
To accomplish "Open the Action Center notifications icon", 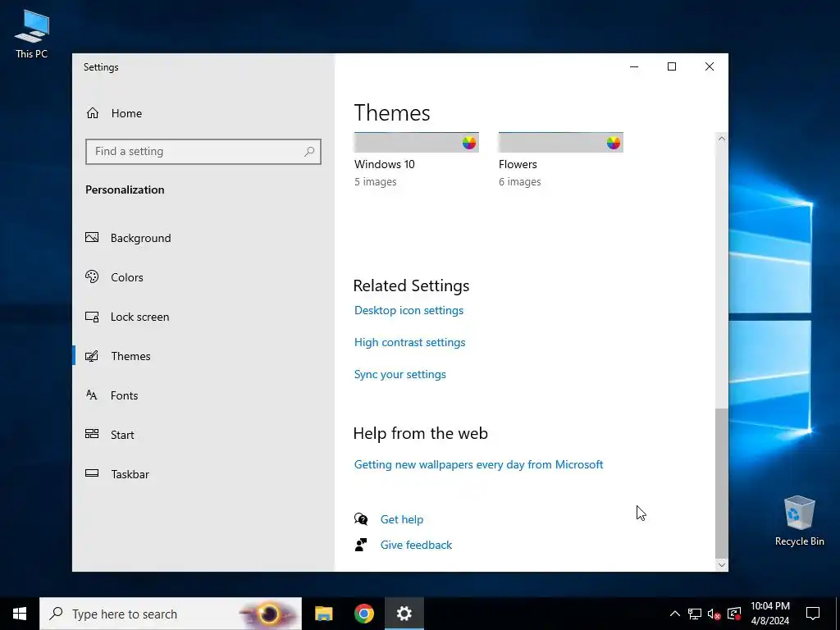I will pos(813,614).
